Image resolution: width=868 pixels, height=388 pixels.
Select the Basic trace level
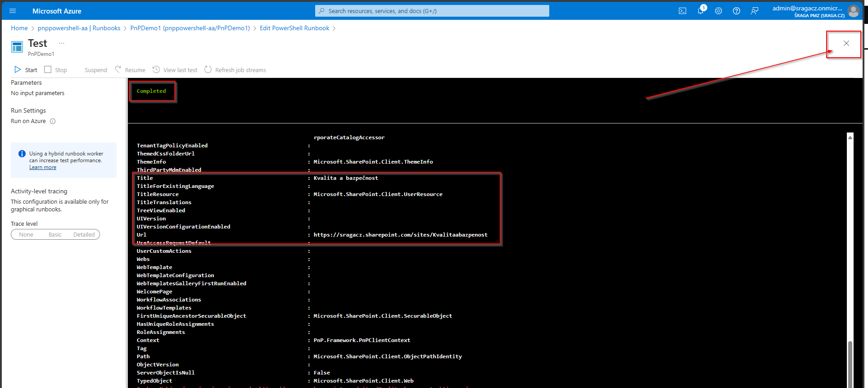[x=55, y=235]
